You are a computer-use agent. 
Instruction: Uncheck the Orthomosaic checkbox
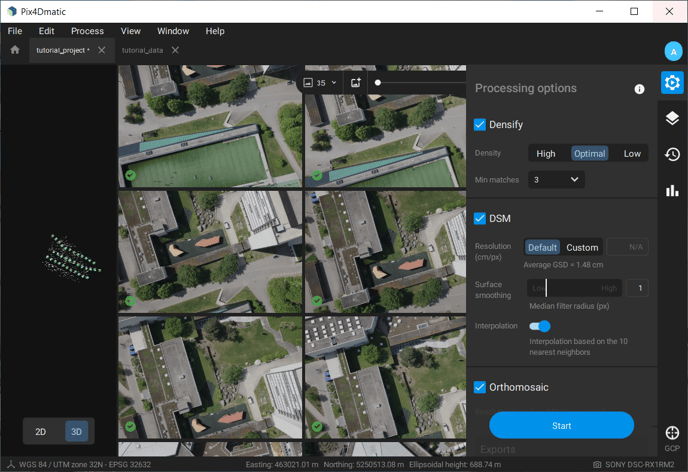[480, 387]
